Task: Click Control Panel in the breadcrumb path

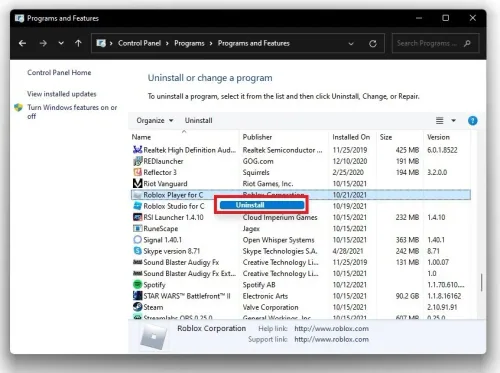Action: coord(139,43)
